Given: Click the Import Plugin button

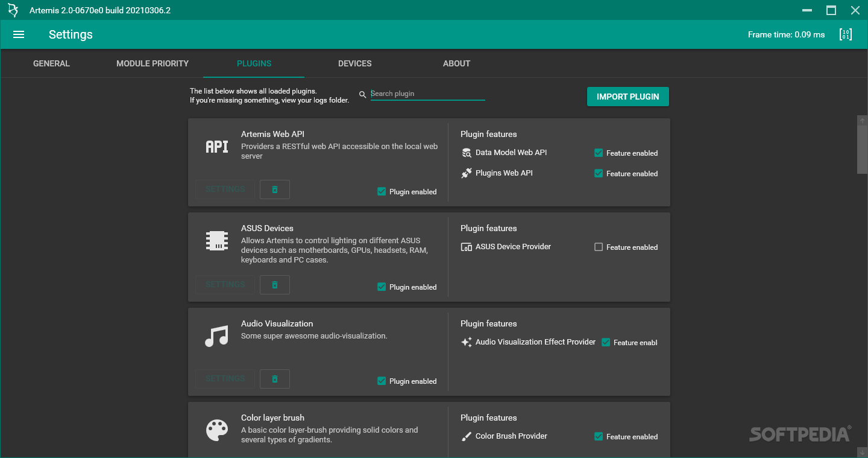Looking at the screenshot, I should click(628, 97).
